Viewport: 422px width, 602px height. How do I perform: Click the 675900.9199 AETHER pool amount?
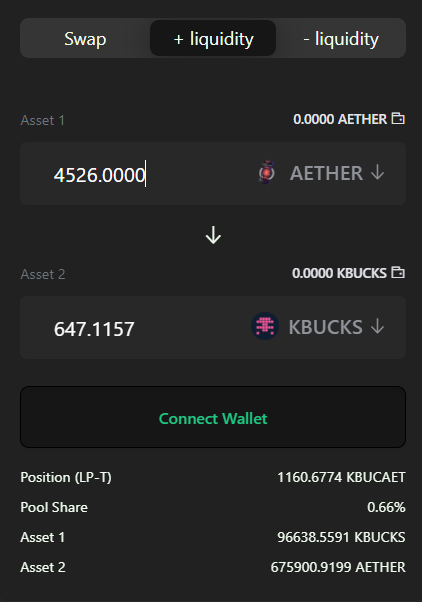click(338, 567)
